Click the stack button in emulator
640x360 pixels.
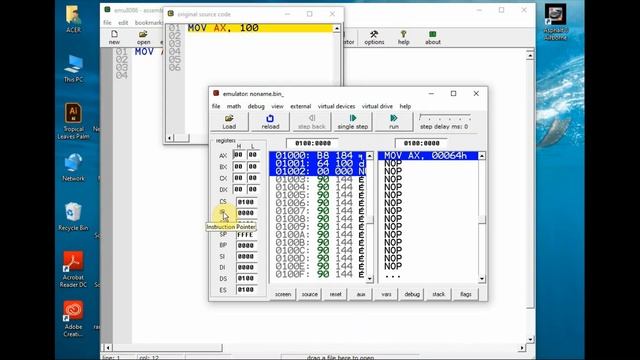438,294
